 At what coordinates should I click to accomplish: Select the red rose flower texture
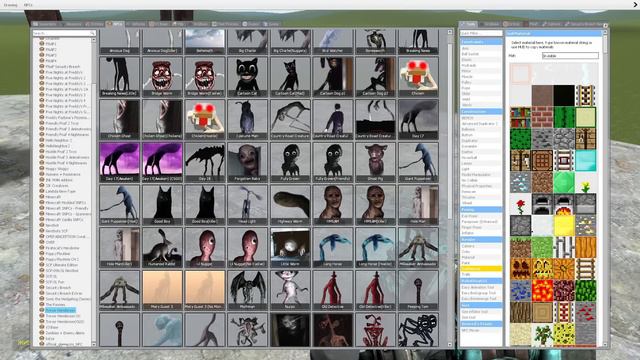click(x=520, y=204)
